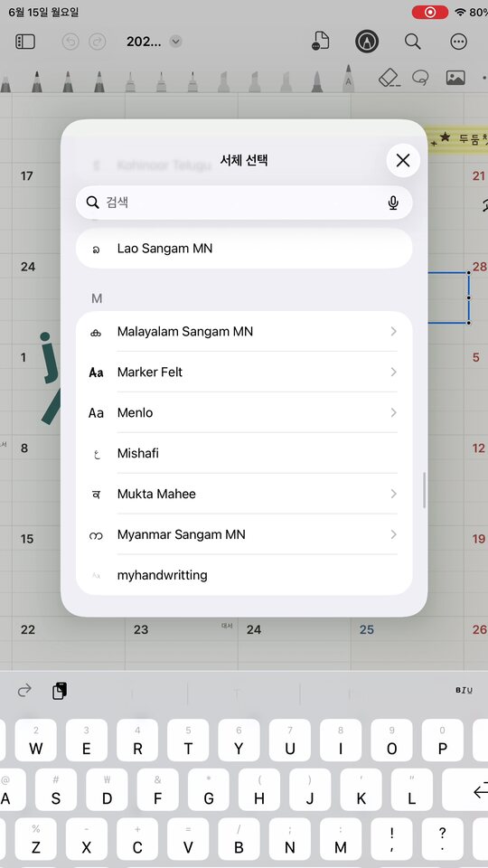Tap the G key on keyboard

point(209,790)
